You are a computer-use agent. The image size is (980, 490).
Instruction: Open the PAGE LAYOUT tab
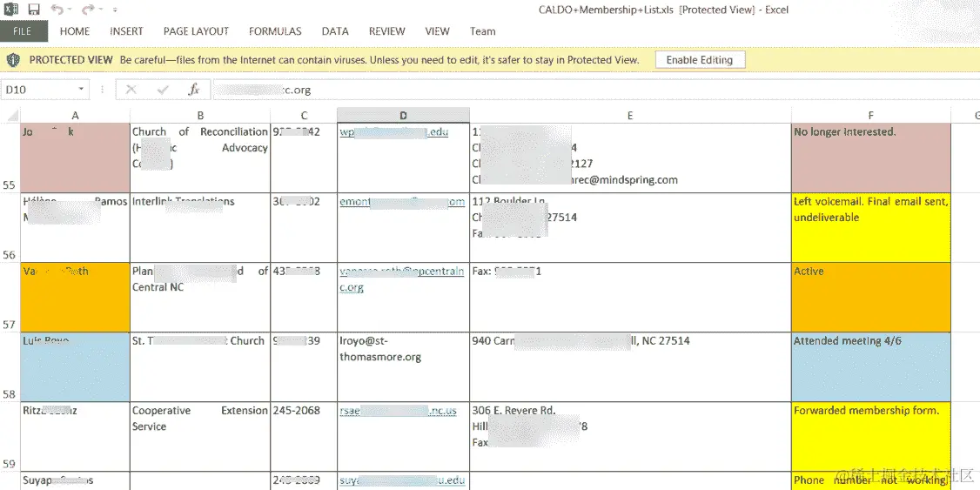[x=196, y=31]
